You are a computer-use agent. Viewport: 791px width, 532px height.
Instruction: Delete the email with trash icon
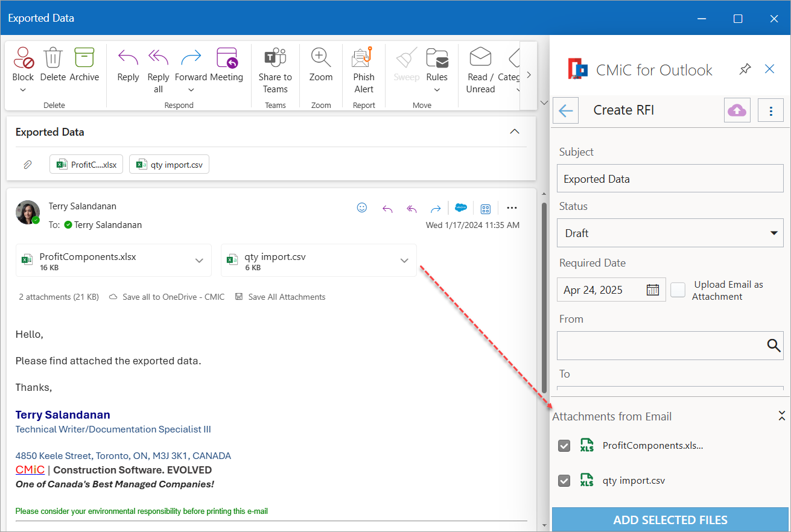(53, 64)
